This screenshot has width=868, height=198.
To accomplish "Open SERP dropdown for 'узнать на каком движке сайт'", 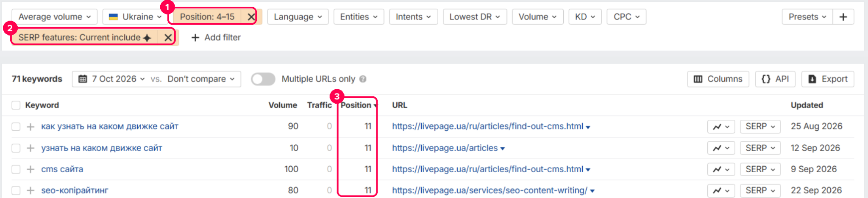I will (760, 148).
